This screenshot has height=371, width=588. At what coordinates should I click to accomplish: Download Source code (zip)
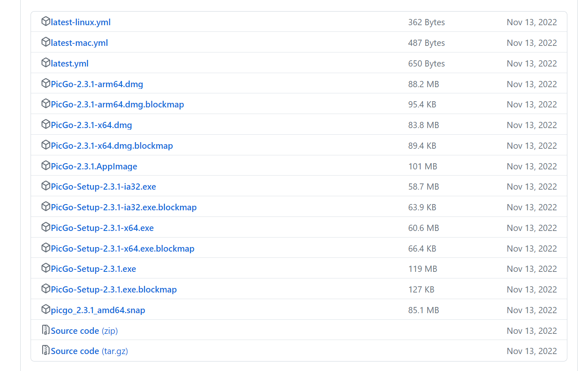coord(84,331)
